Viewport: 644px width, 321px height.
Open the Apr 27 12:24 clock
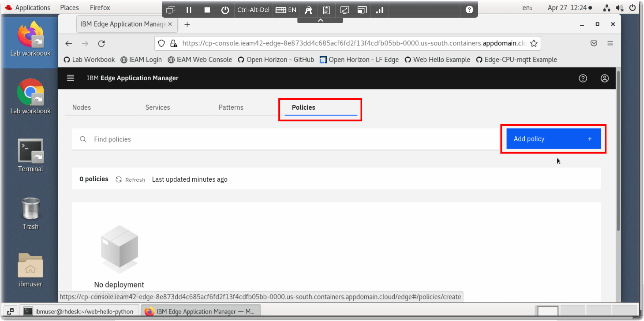pyautogui.click(x=570, y=8)
